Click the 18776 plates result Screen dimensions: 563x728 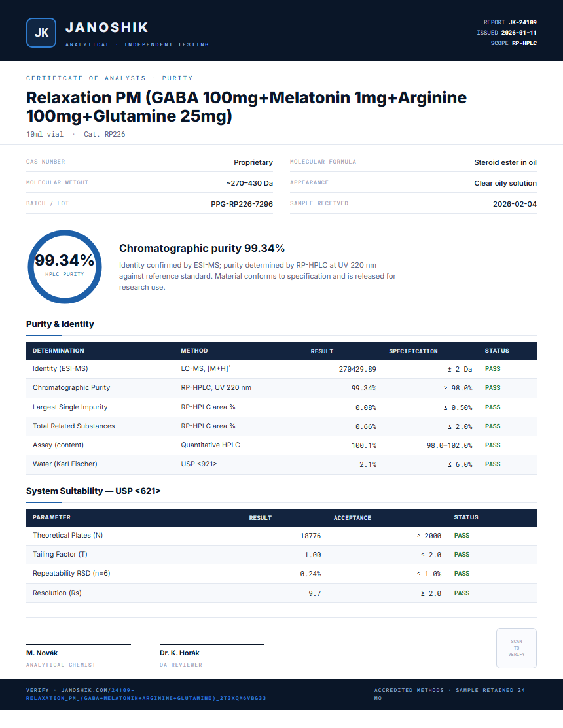(x=310, y=536)
